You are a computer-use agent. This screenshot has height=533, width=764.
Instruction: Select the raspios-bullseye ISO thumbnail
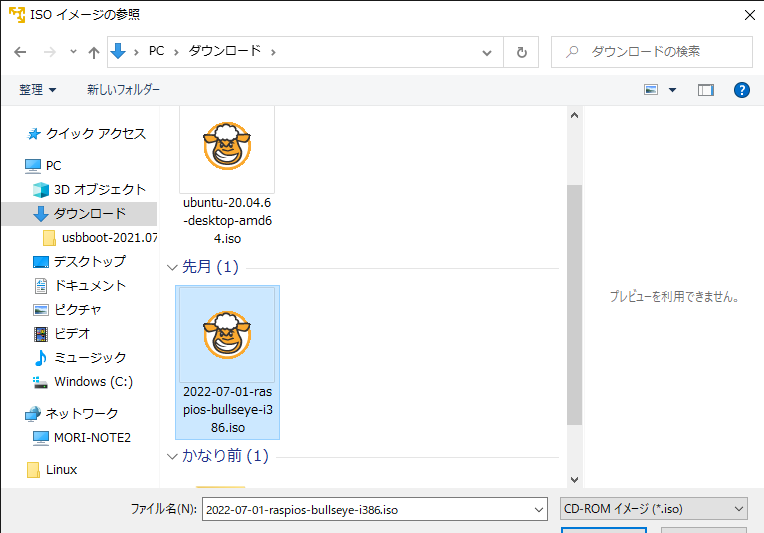coord(227,335)
